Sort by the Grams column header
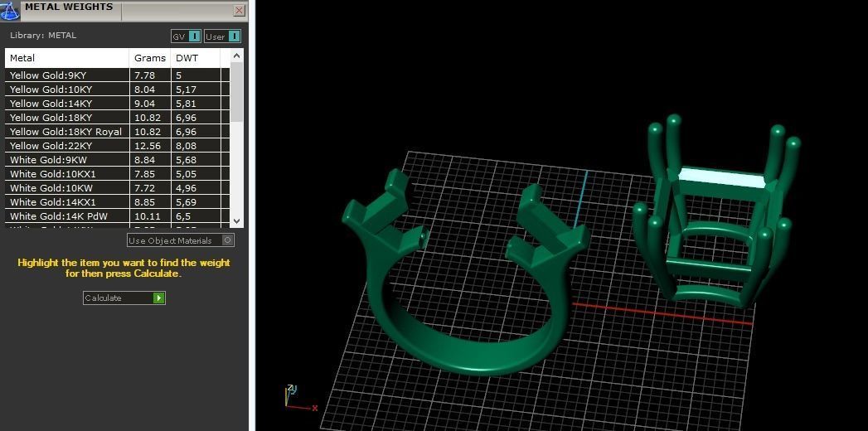 150,58
